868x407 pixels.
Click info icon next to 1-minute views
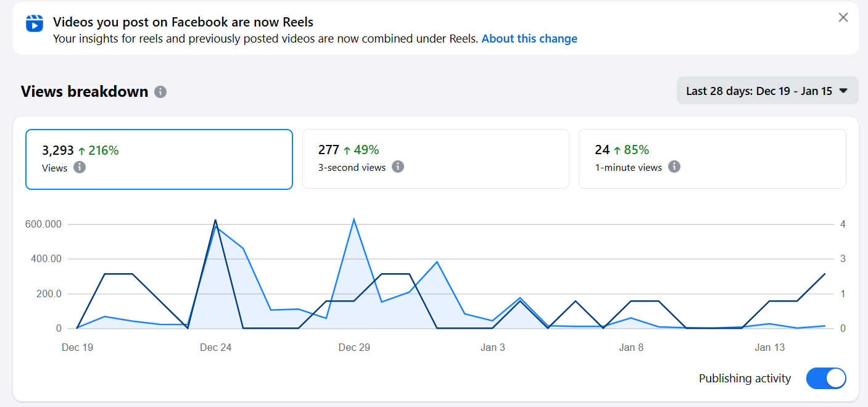point(674,167)
